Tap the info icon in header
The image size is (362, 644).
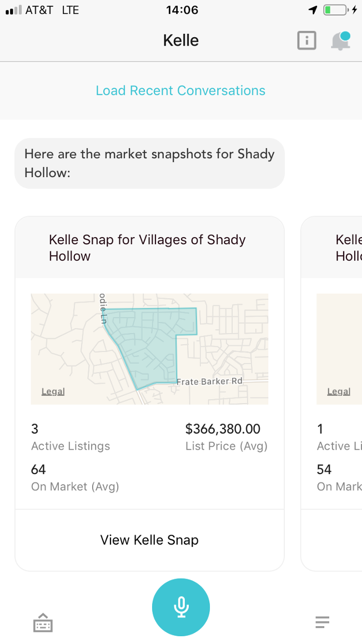point(306,41)
